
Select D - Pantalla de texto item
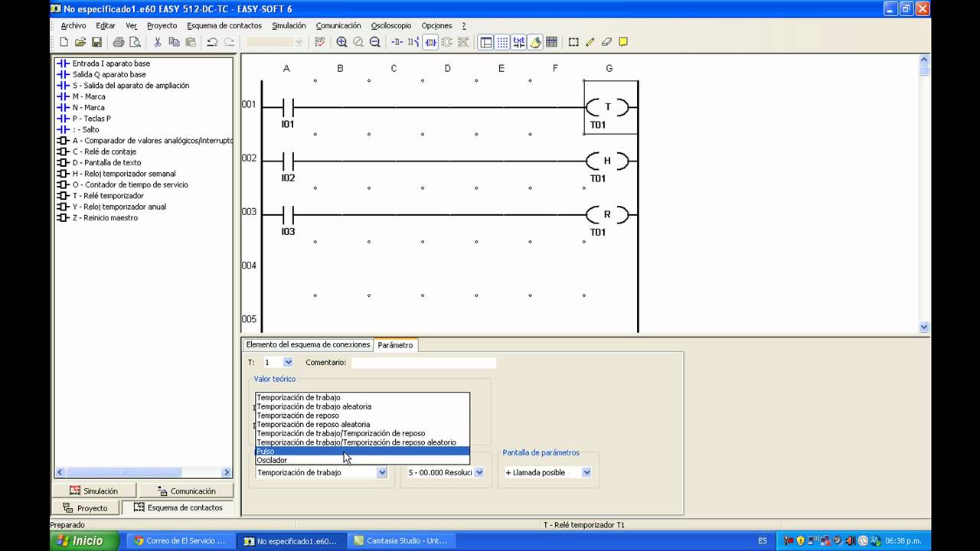(106, 162)
